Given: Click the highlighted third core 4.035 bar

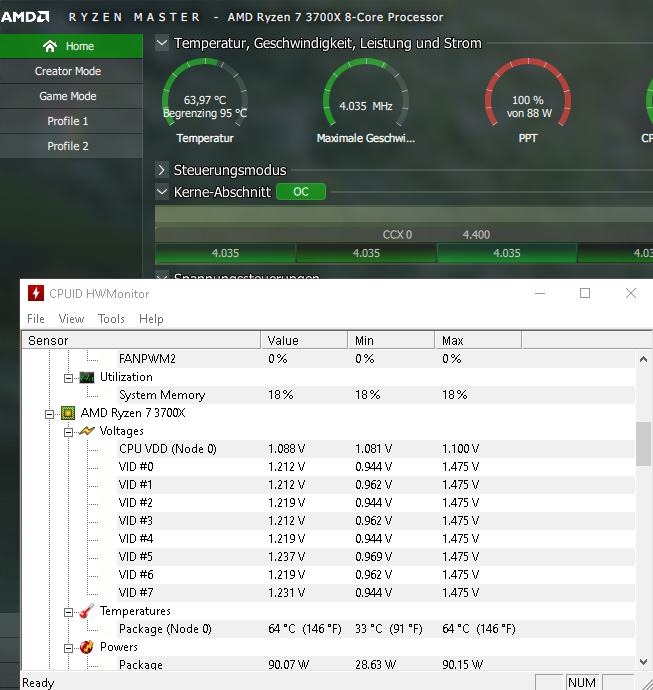Looking at the screenshot, I should pyautogui.click(x=506, y=253).
